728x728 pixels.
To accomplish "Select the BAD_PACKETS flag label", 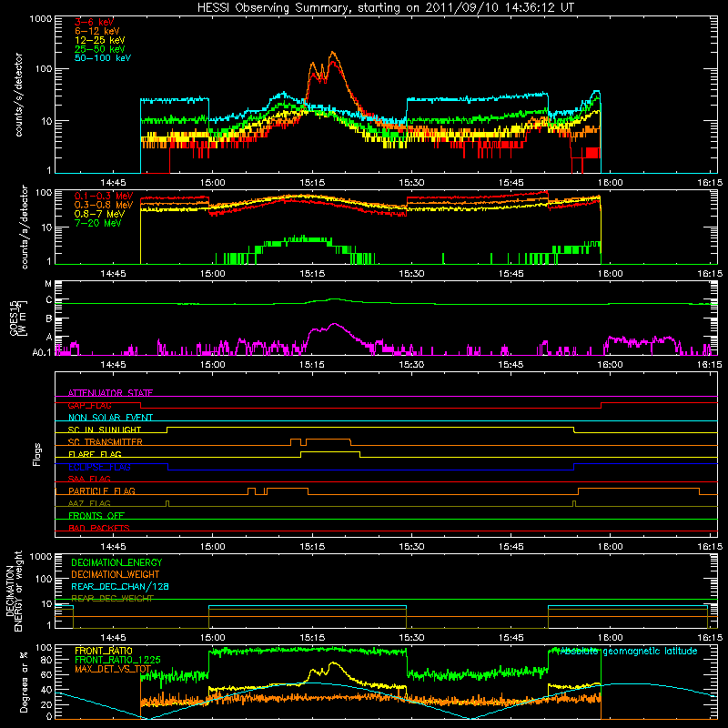I will tap(99, 528).
